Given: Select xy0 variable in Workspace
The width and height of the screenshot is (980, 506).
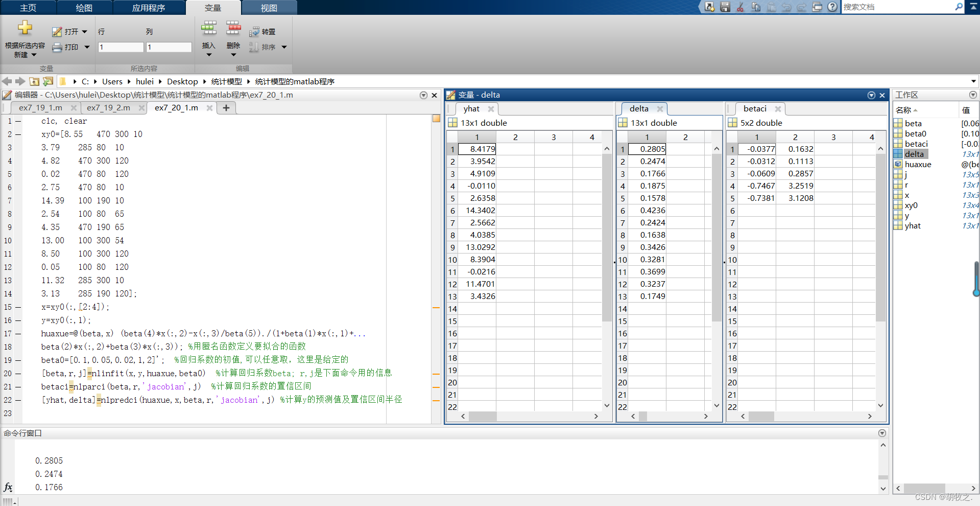Looking at the screenshot, I should click(911, 205).
